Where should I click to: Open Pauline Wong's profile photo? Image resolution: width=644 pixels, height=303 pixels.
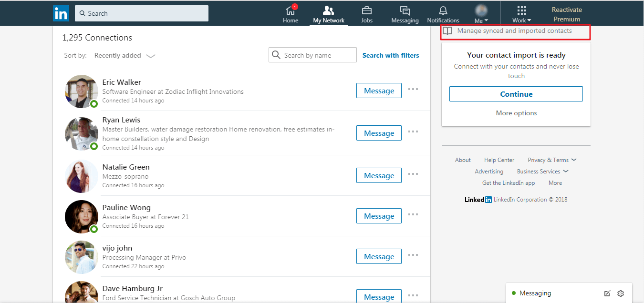[x=82, y=216]
